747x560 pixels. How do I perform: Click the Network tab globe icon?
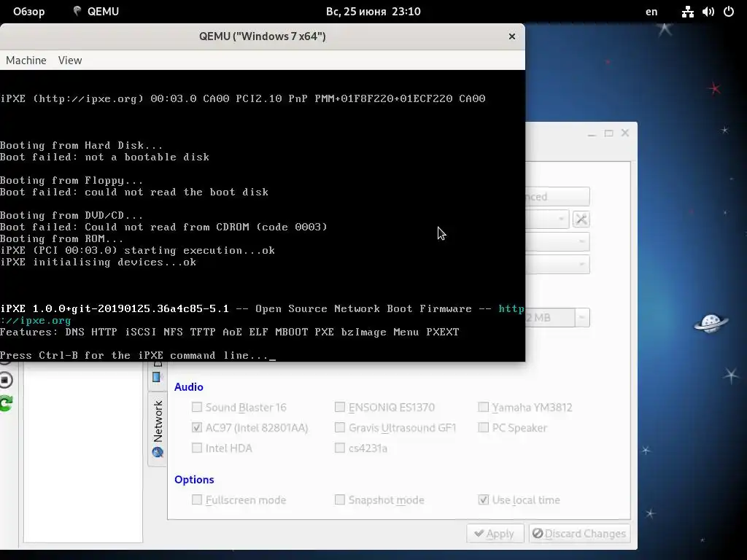click(x=158, y=452)
